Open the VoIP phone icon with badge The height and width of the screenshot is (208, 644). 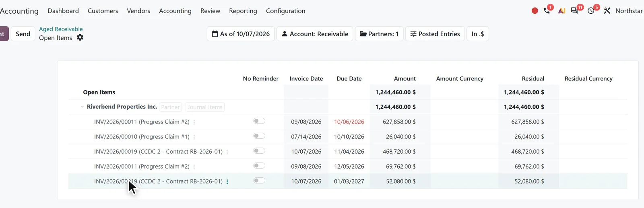(547, 11)
